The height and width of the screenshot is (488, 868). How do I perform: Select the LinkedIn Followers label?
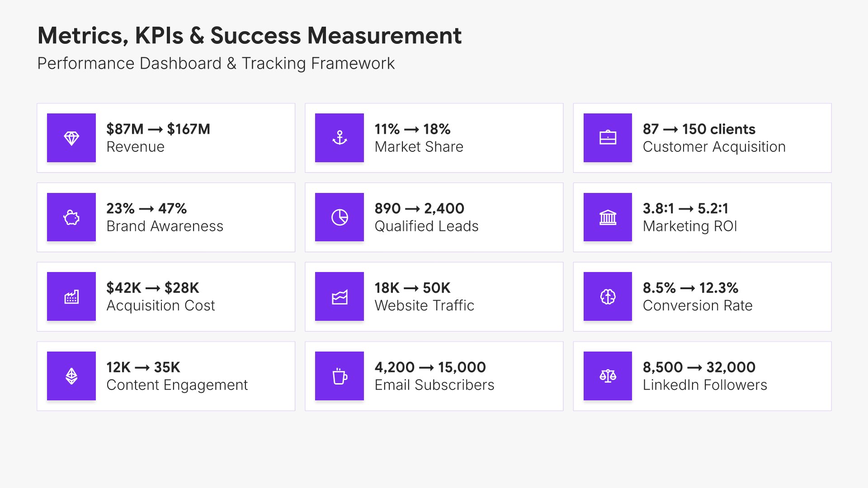coord(705,385)
